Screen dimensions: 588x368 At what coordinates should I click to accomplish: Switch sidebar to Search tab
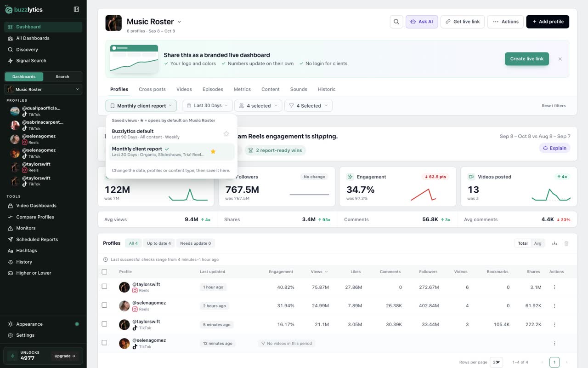(62, 77)
